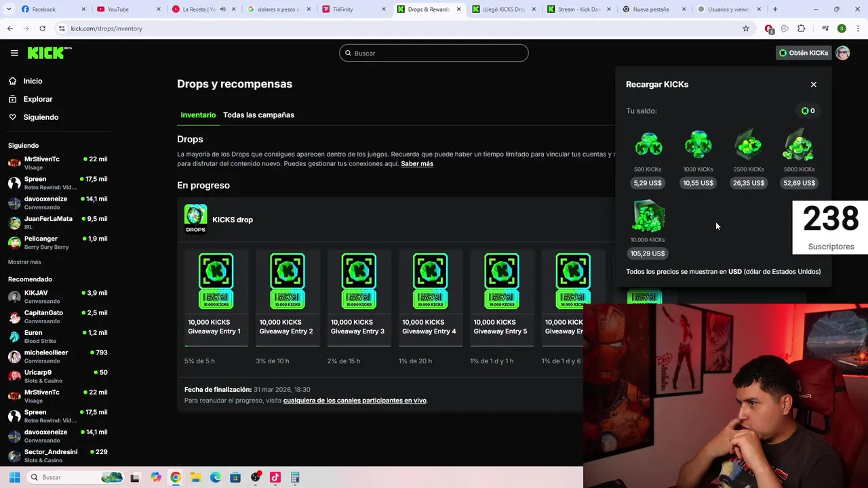Screen dimensions: 868x488
Task: Open the Chrome extensions puzzle icon
Action: pos(802,28)
